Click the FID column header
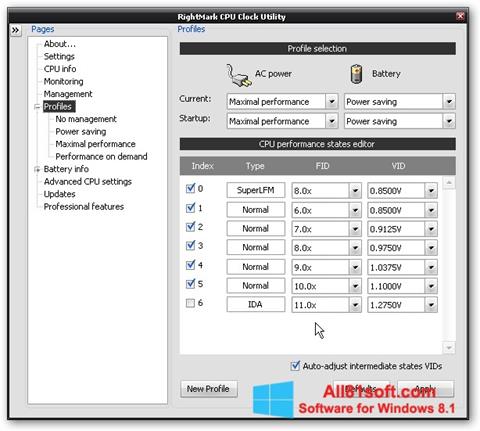The height and width of the screenshot is (431, 480). pos(322,166)
